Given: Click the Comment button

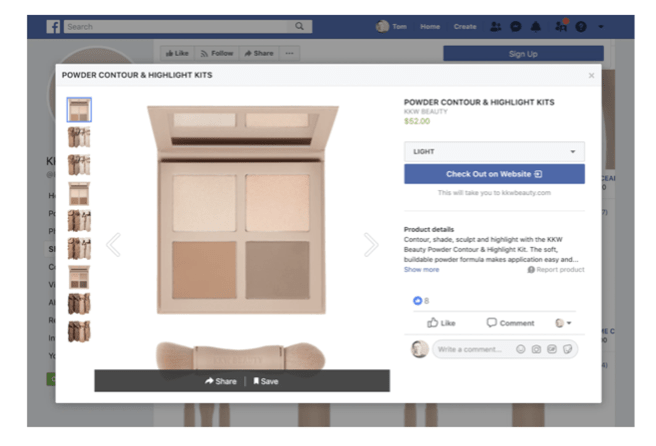Looking at the screenshot, I should click(510, 323).
